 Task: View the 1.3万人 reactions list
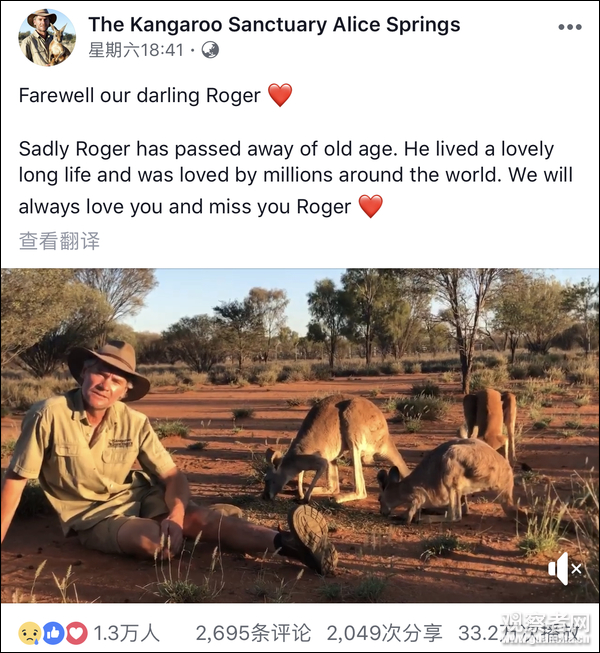(134, 632)
